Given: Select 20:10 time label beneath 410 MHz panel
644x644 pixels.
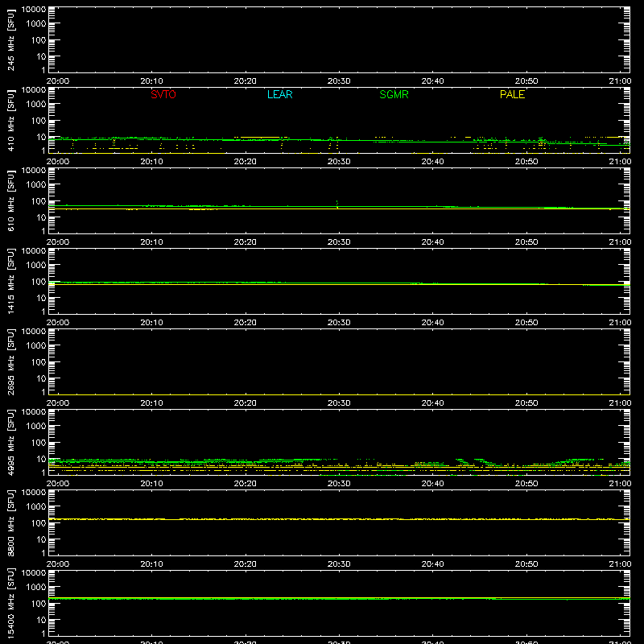Looking at the screenshot, I should 151,162.
